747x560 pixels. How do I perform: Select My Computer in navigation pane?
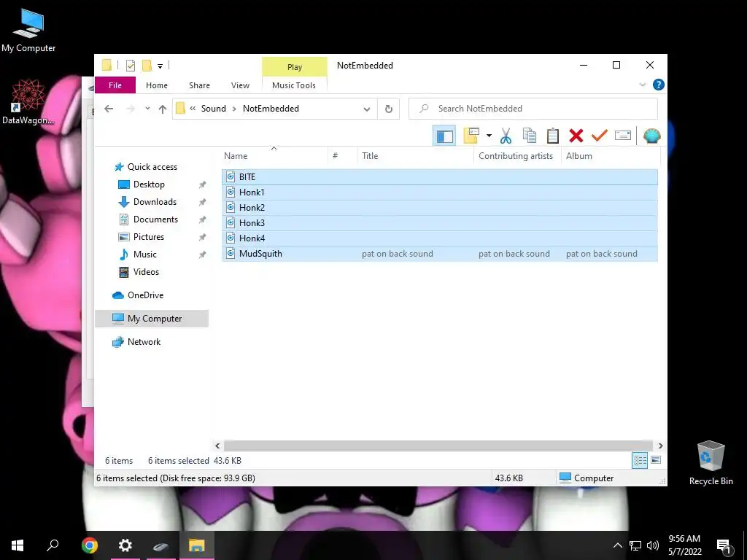point(152,319)
